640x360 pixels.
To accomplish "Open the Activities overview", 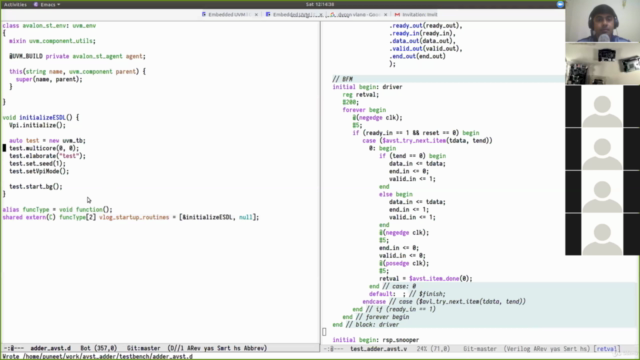I will point(15,4).
